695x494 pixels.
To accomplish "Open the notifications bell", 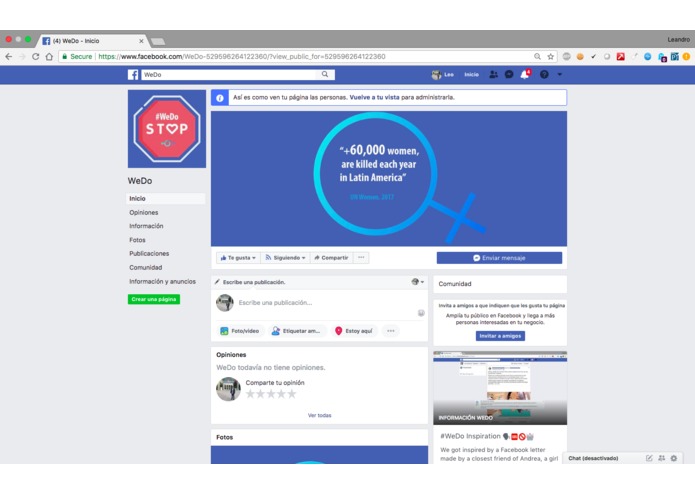I will (525, 74).
